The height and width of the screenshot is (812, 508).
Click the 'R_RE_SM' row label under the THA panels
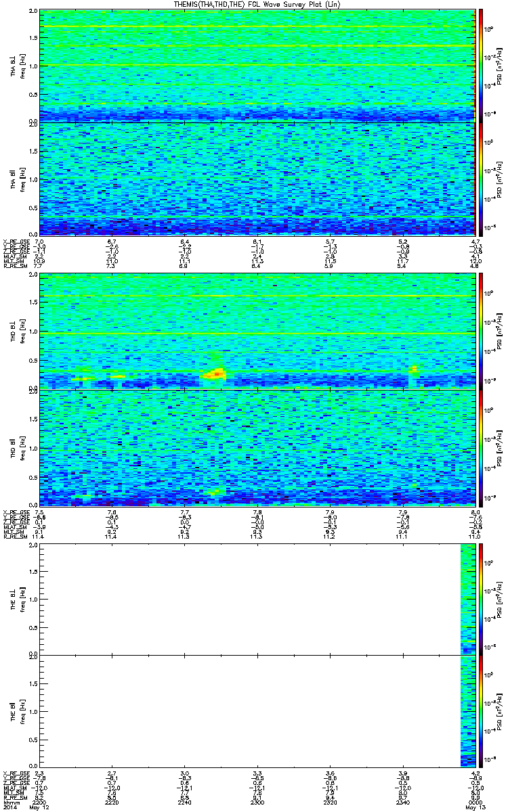tap(14, 267)
